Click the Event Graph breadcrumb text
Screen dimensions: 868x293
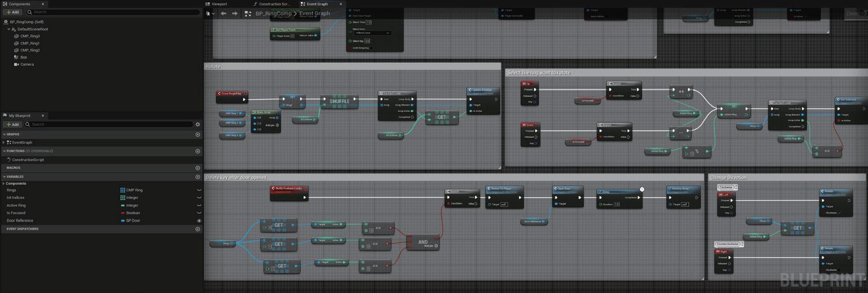[315, 13]
